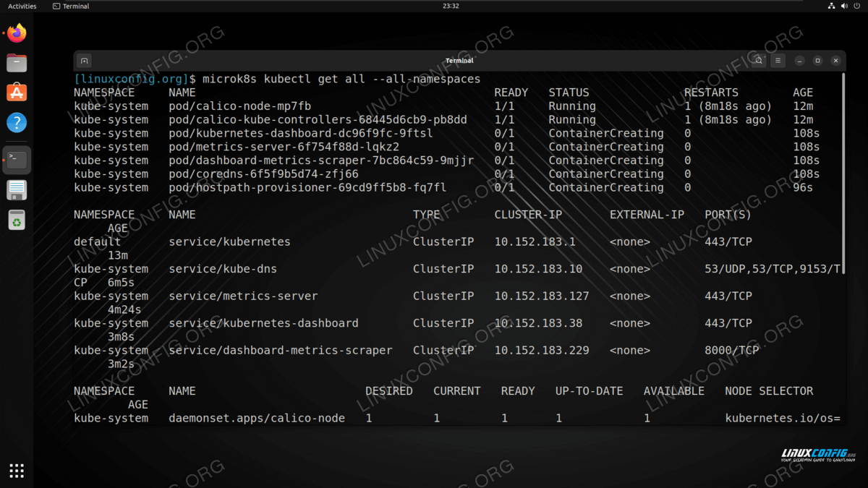Click the power icon in top bar
The image size is (868, 488).
tap(857, 6)
